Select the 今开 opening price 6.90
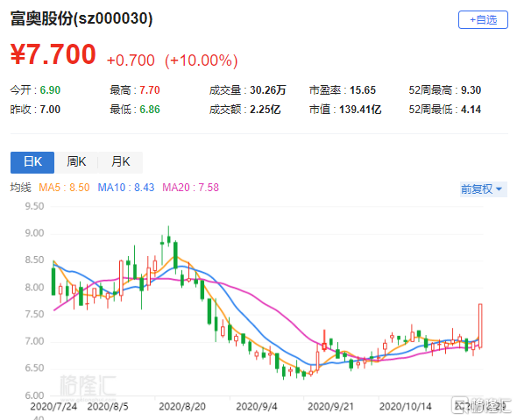Image resolution: width=517 pixels, height=420 pixels. click(x=50, y=90)
